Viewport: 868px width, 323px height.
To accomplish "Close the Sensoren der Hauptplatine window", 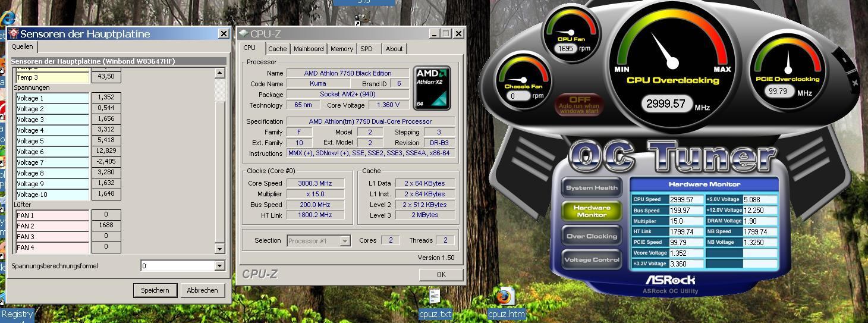I will 224,34.
